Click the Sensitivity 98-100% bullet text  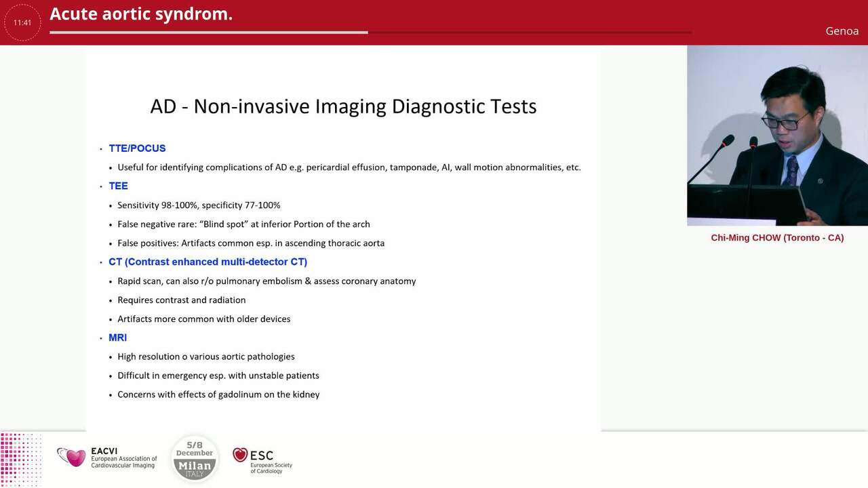[199, 205]
